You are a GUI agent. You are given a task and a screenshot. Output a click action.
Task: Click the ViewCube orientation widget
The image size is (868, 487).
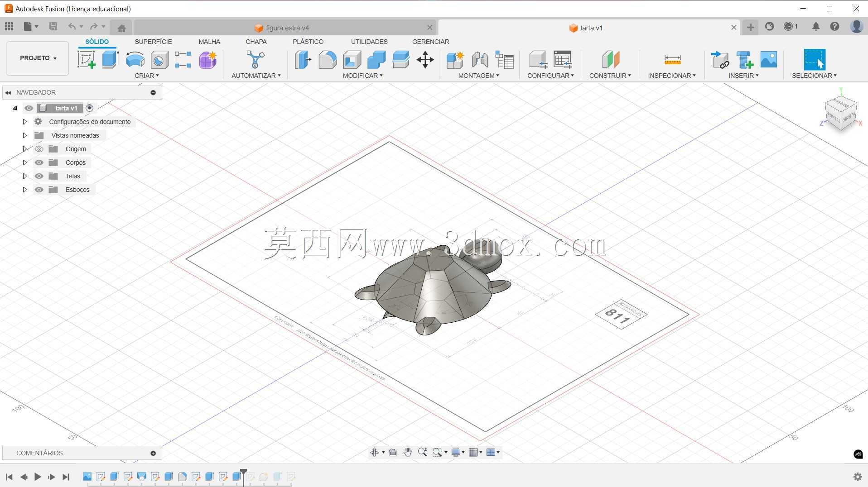click(x=841, y=113)
